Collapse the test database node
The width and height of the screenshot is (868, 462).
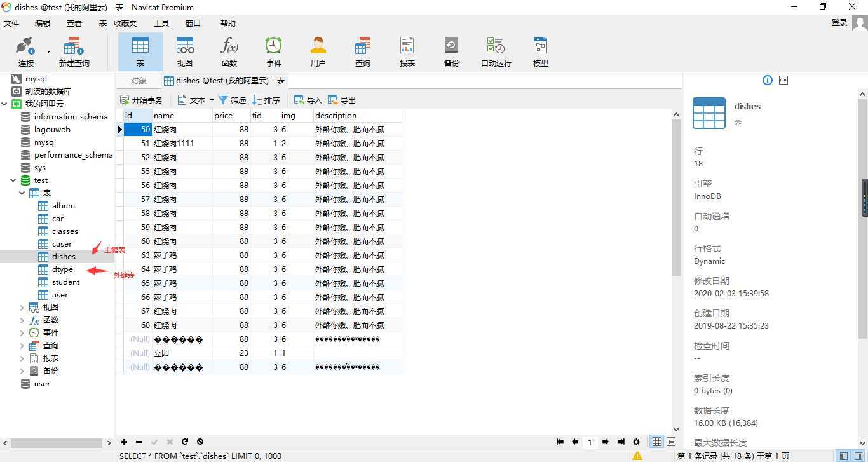coord(13,180)
